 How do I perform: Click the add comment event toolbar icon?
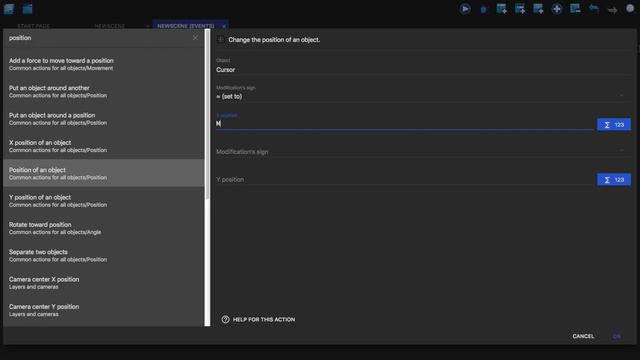click(538, 9)
